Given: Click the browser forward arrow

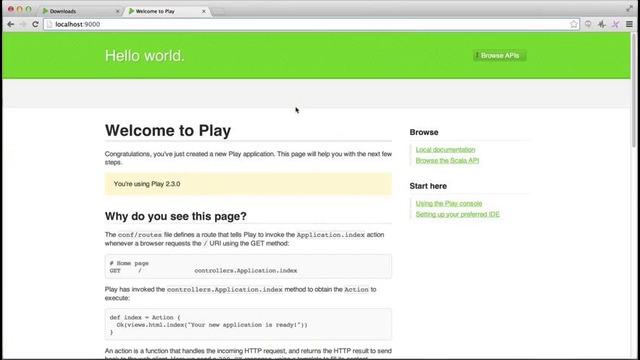Looking at the screenshot, I should point(23,24).
